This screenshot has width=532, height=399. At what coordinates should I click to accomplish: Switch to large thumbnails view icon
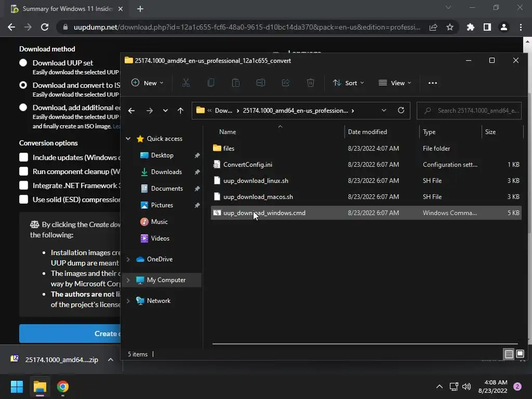[520, 354]
